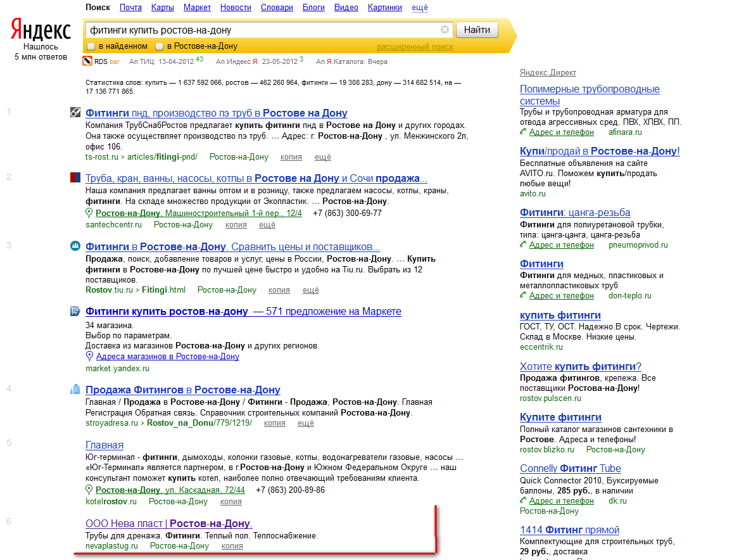Open the Яндекс.Директ link
Screen dimensions: 732x560
pos(548,72)
